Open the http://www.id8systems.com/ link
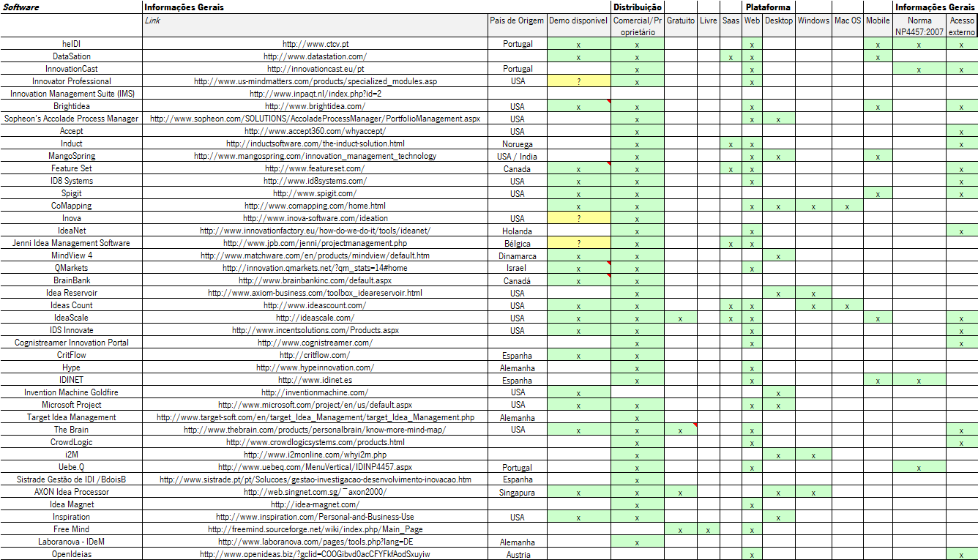Viewport: 978px width, 560px height. pos(316,181)
